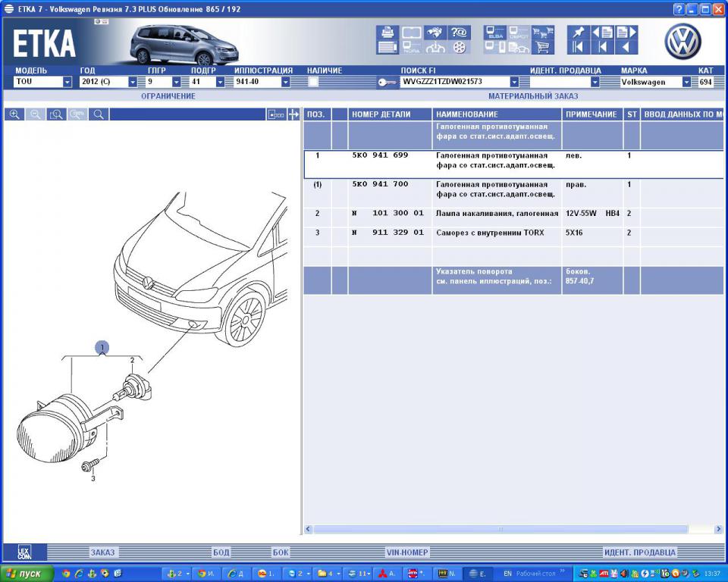Open the МАТЕРИАЛЬНЫЙ ЗАКАЗ tab

(533, 96)
